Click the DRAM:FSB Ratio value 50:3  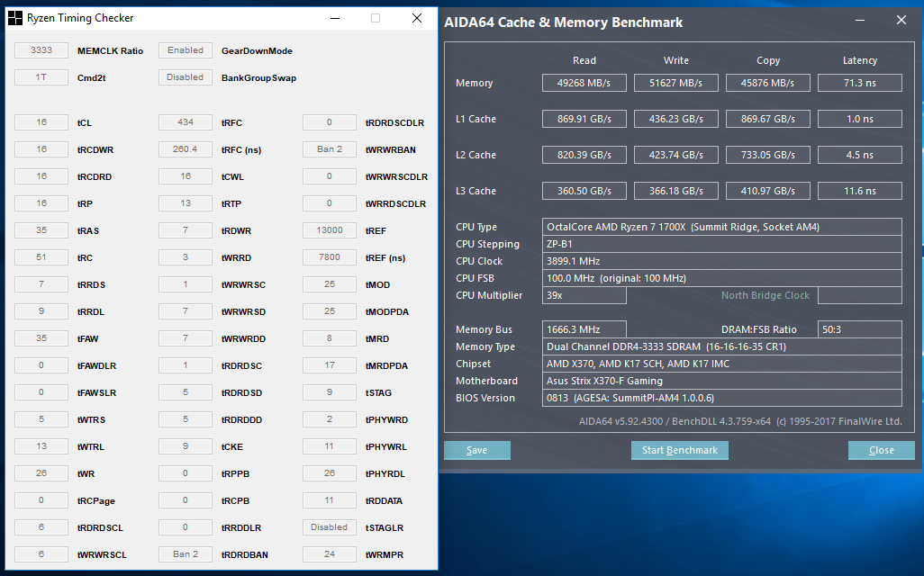860,329
